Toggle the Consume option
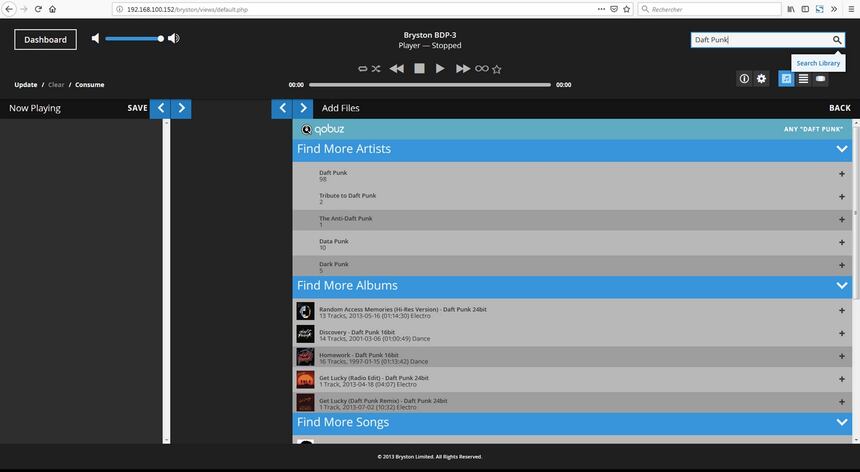The width and height of the screenshot is (860, 472). coord(89,85)
